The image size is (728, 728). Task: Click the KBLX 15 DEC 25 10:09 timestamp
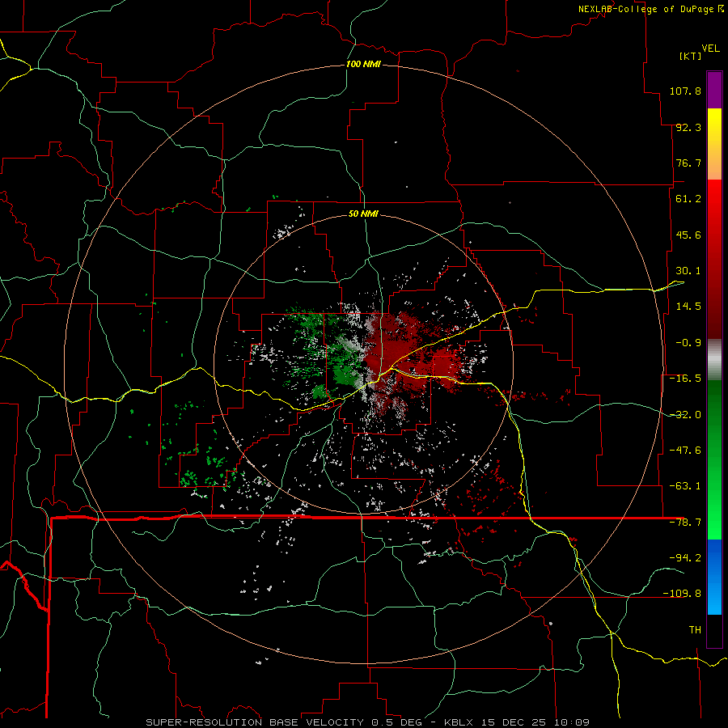pyautogui.click(x=517, y=722)
